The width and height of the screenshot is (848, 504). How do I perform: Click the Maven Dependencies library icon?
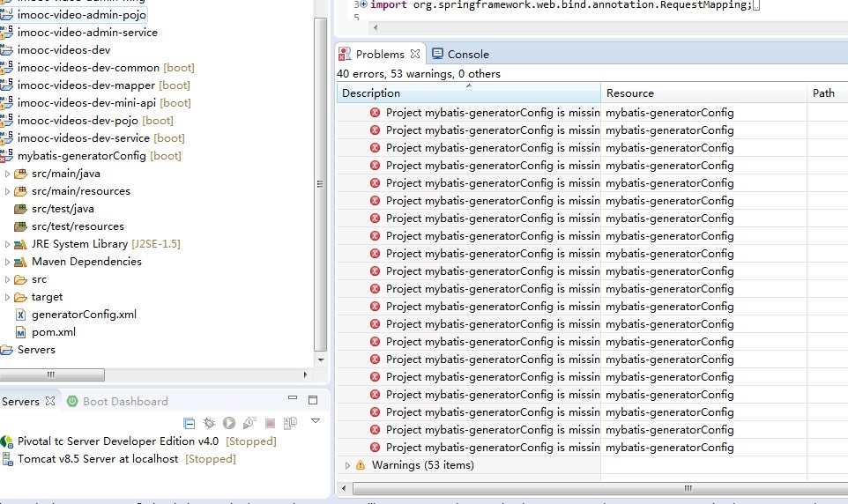pos(20,262)
